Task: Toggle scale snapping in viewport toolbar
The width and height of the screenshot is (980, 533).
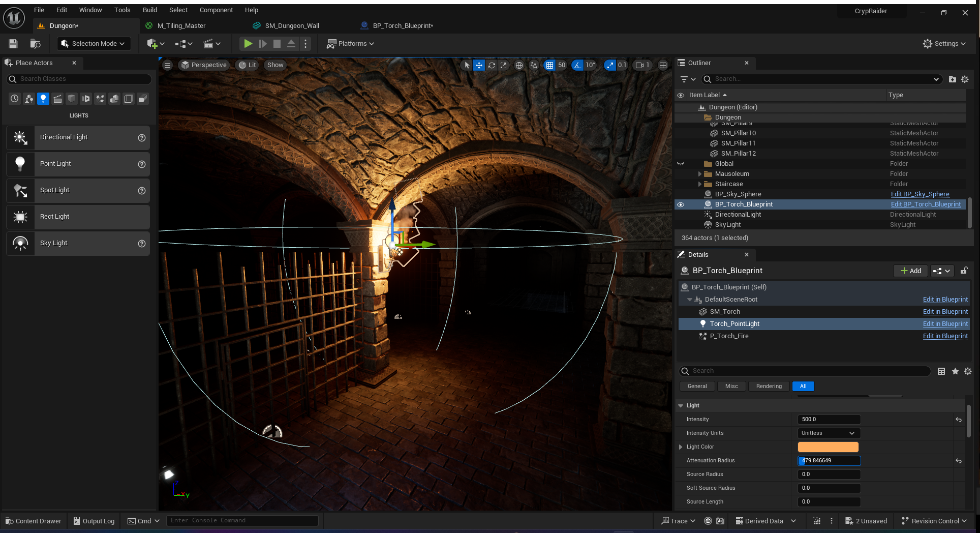Action: point(609,65)
